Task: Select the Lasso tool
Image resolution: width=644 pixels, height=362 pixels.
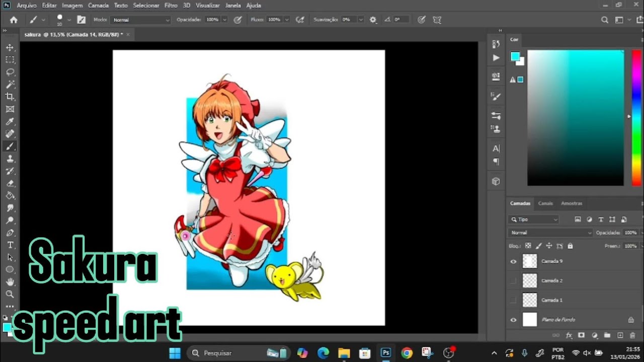Action: pos(10,72)
